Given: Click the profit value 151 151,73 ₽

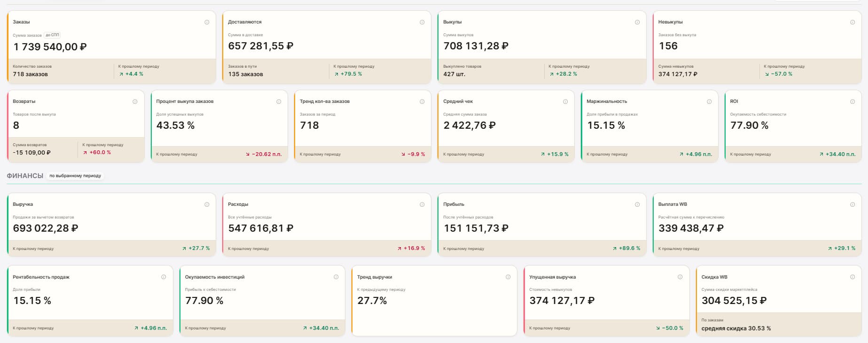Looking at the screenshot, I should click(476, 228).
